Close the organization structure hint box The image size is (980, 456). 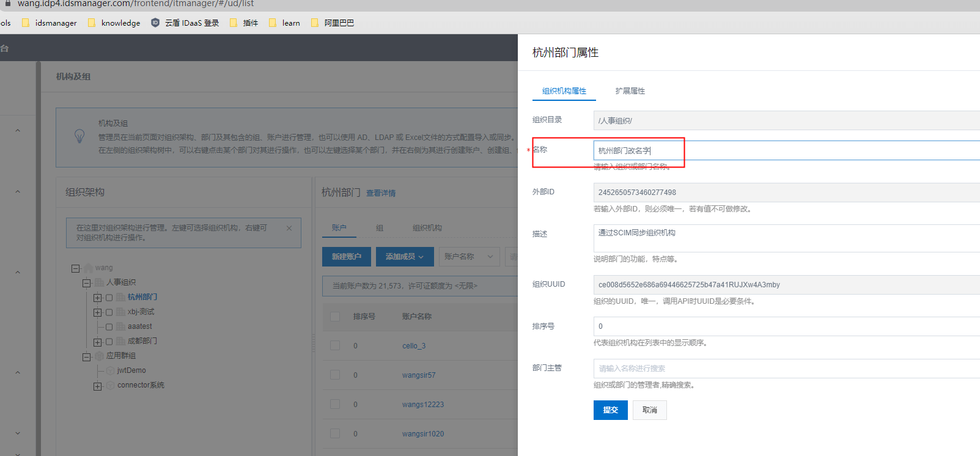(289, 228)
